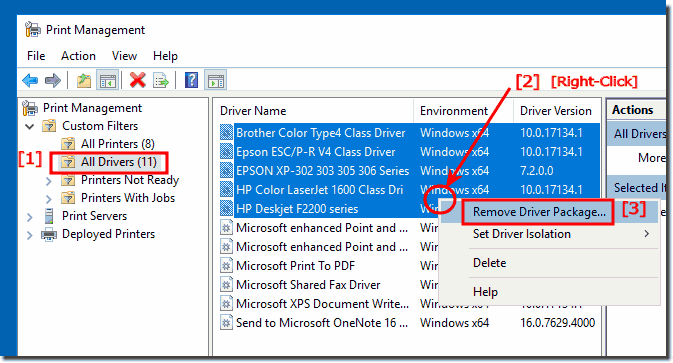This screenshot has height=363, width=673.
Task: Click the Print Management root node icon
Action: (x=30, y=108)
